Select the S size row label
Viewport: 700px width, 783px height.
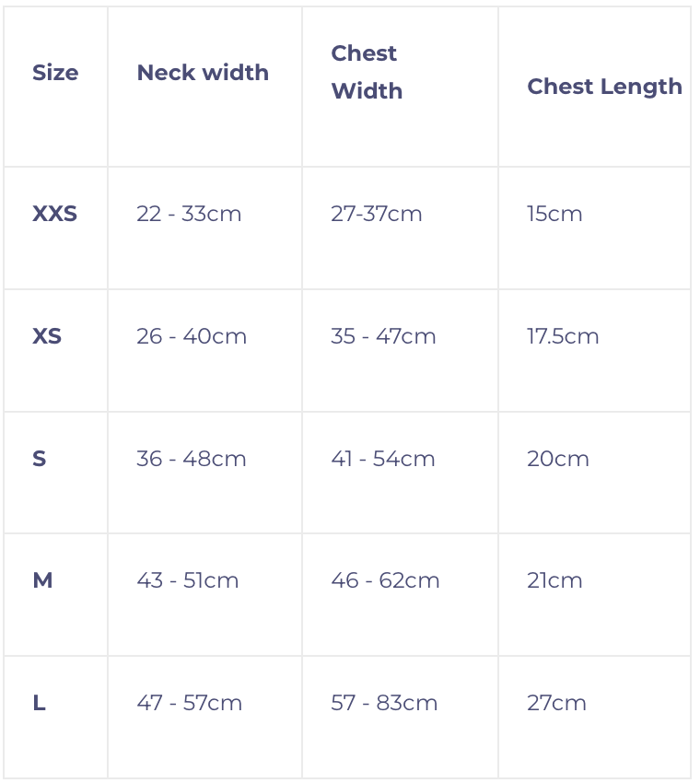39,459
